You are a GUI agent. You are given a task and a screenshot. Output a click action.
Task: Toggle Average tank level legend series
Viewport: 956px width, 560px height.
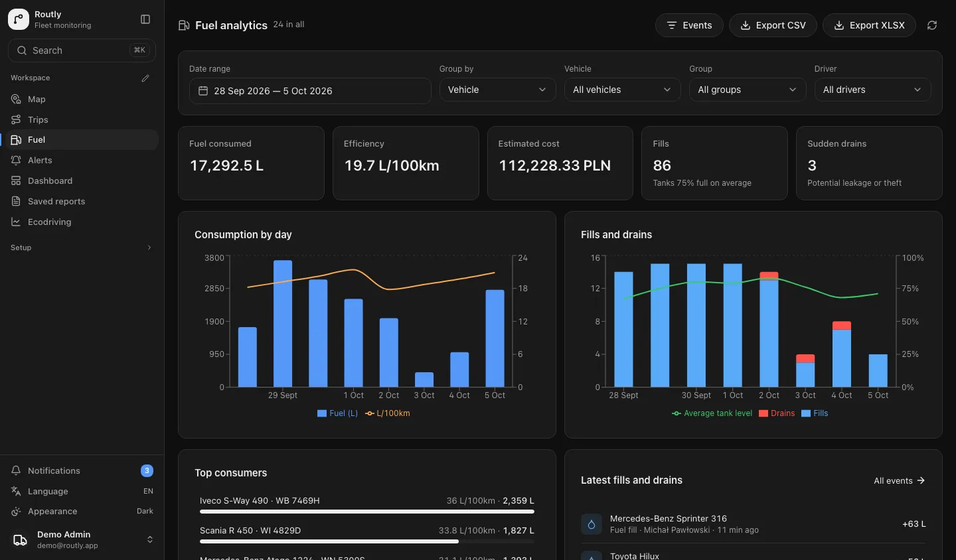[x=712, y=413]
